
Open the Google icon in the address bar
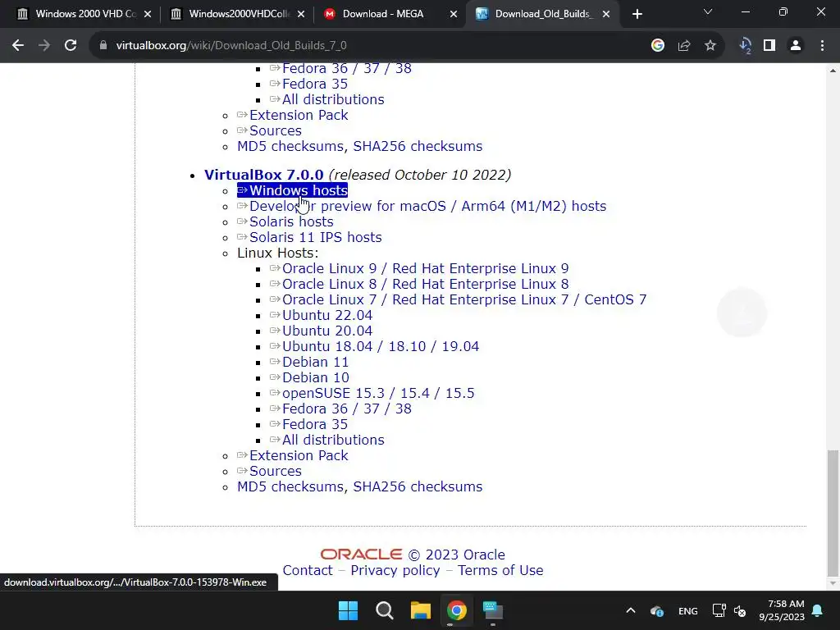(x=658, y=46)
